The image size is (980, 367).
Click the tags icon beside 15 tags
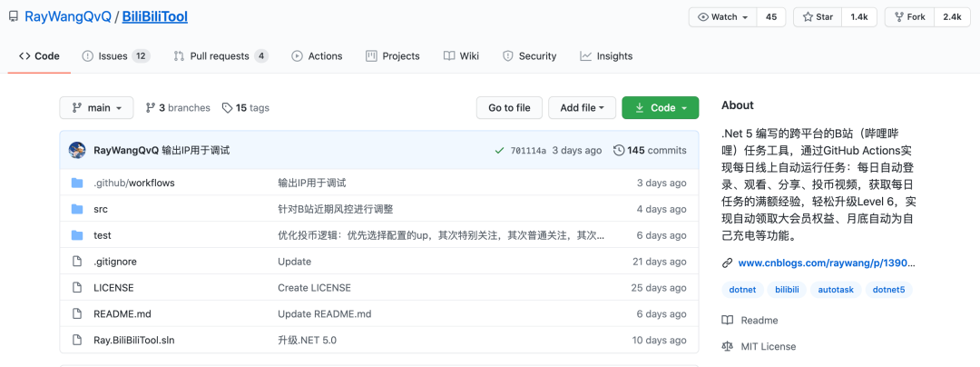(x=228, y=107)
